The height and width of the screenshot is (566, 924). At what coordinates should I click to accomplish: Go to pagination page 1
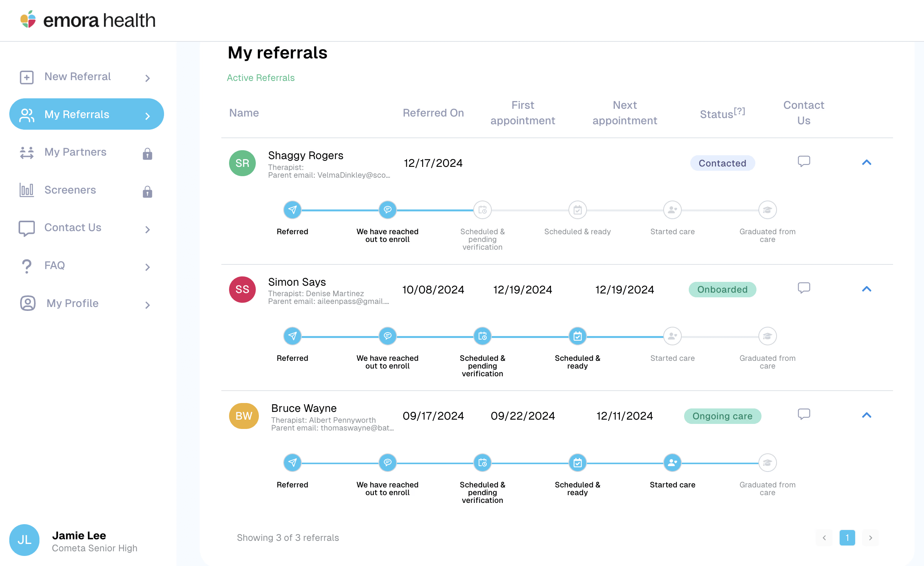coord(847,537)
